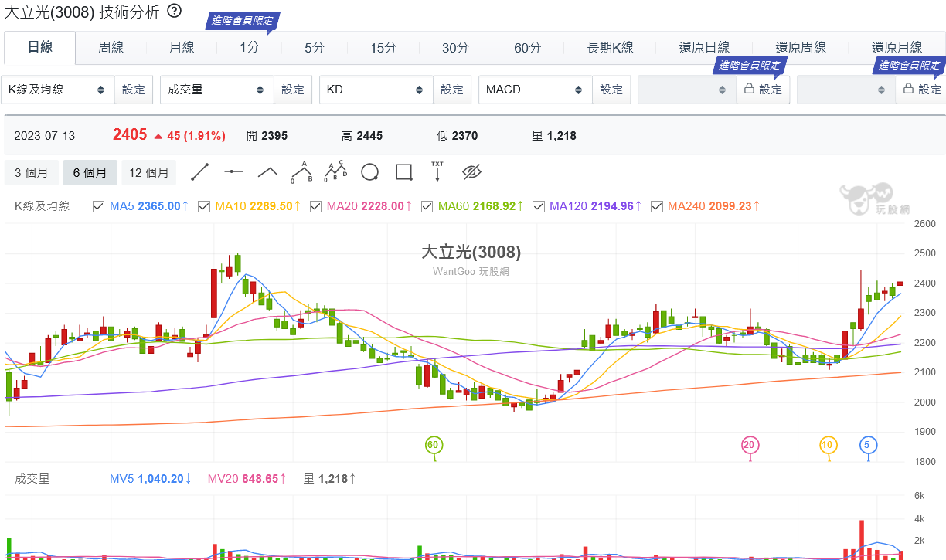Switch to the 長期K線 tab
Viewport: 946px width, 560px height.
(610, 48)
